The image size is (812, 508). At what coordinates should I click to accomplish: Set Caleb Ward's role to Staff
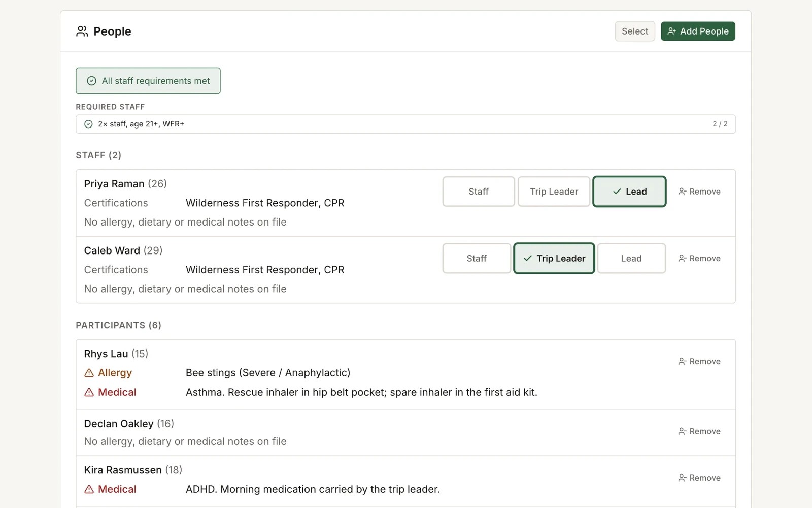point(477,259)
